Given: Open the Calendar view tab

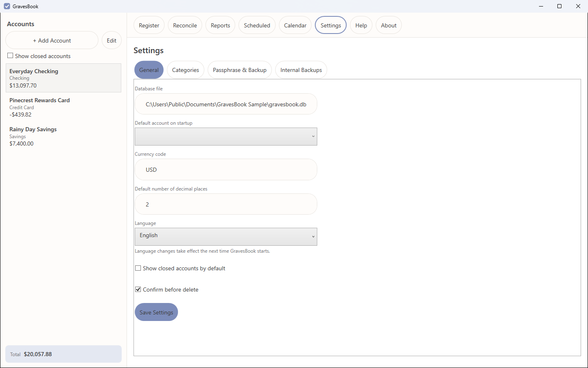Looking at the screenshot, I should click(x=295, y=25).
